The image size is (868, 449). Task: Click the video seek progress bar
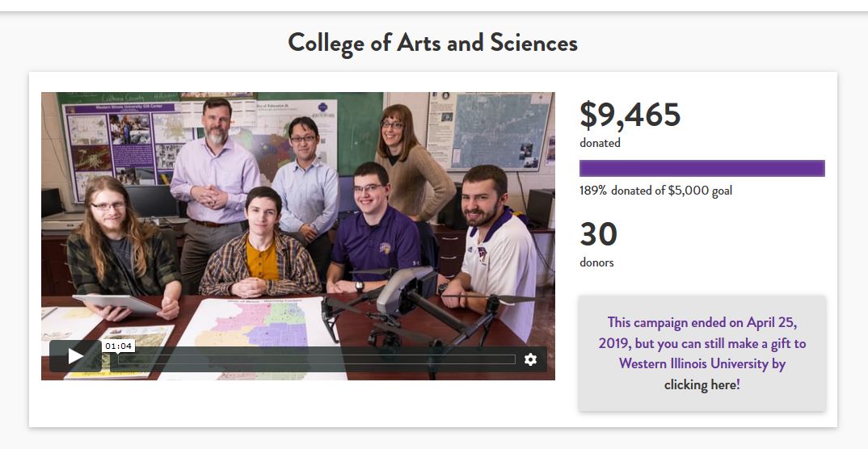(315, 359)
